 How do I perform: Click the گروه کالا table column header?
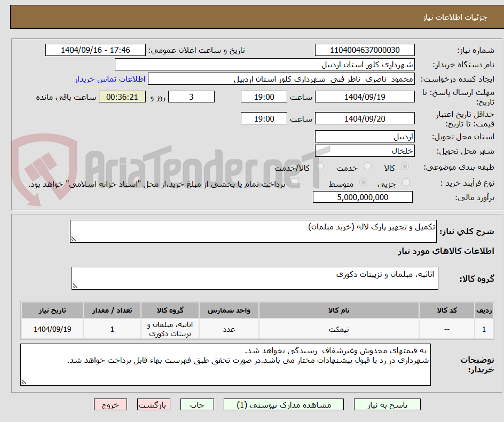(x=170, y=310)
